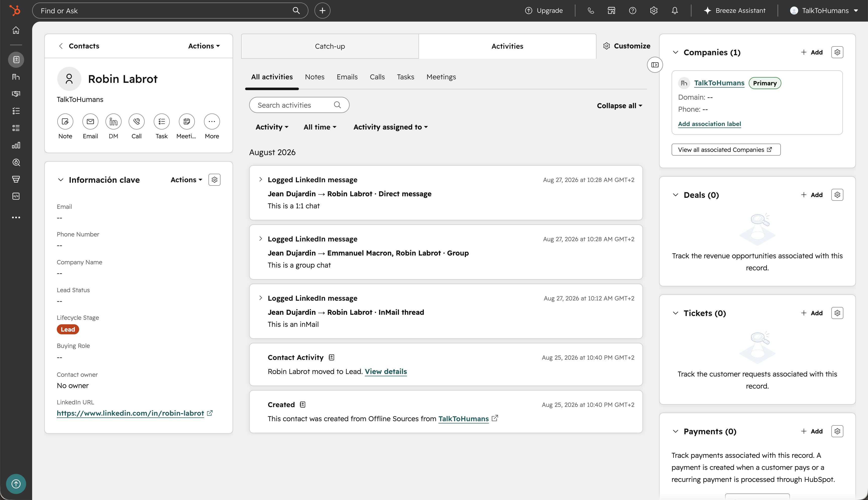Open the More actions ellipsis under contact

[212, 121]
